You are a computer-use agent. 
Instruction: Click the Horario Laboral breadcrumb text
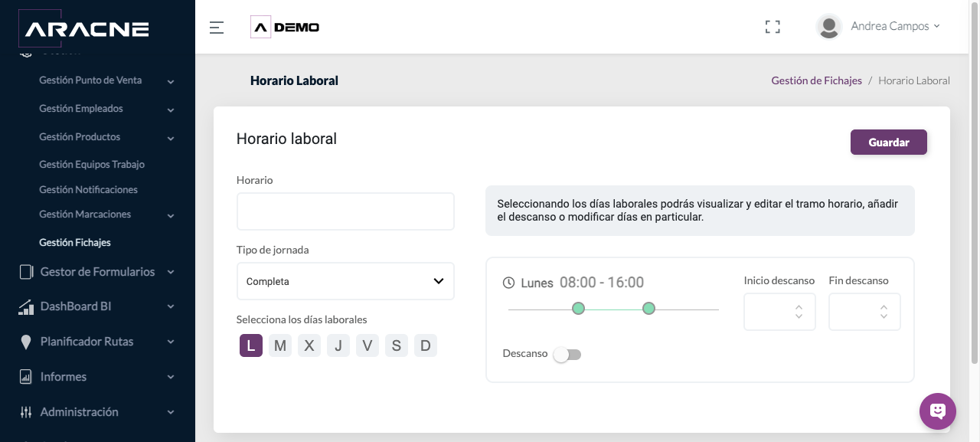tap(914, 80)
